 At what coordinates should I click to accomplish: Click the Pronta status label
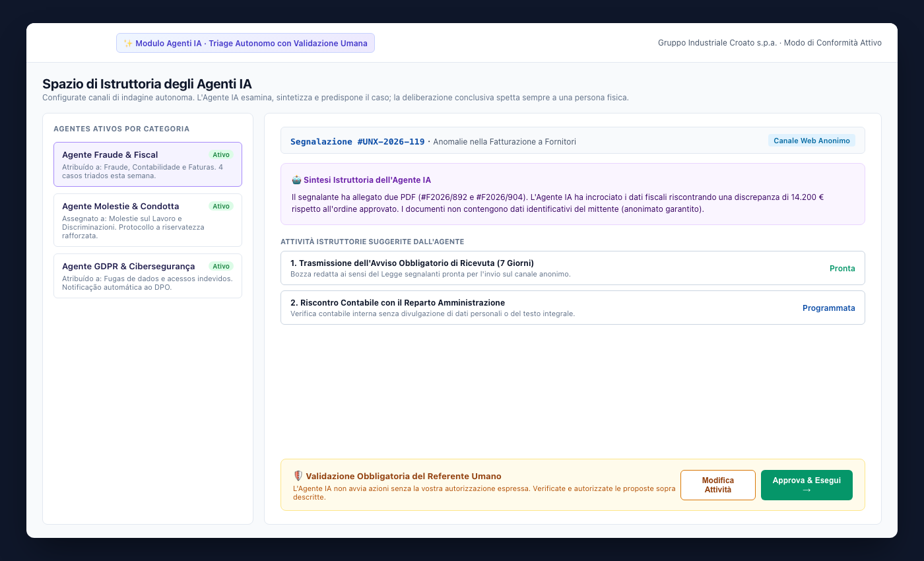842,269
